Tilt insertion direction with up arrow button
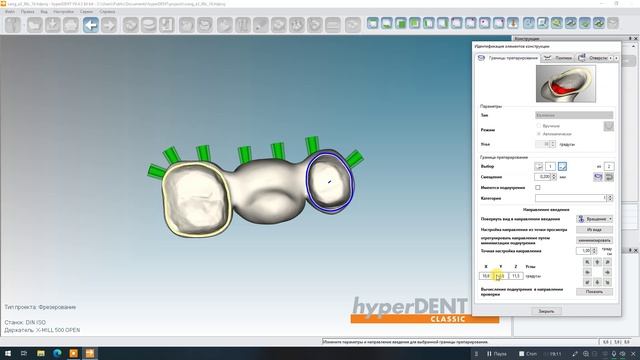Image resolution: width=640 pixels, height=360 pixels. pyautogui.click(x=597, y=262)
